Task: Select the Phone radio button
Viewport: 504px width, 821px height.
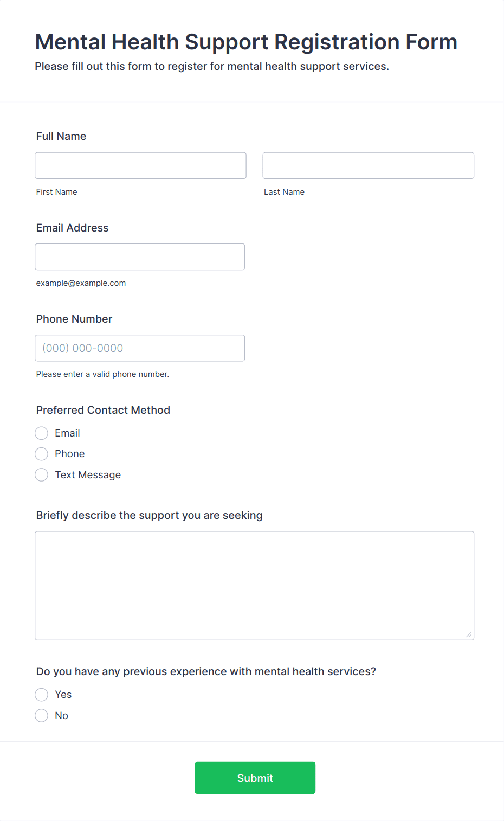Action: coord(42,454)
